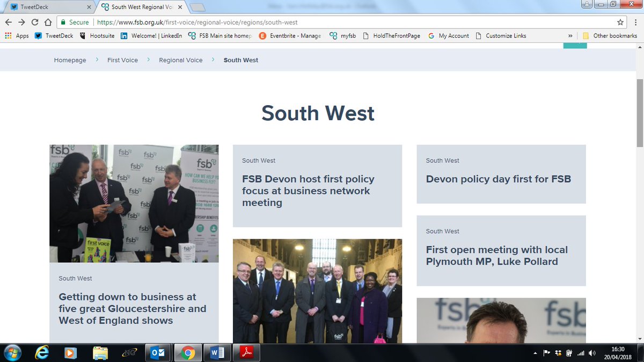Viewport: 644px width, 362px height.
Task: Open the Welcome LinkedIn bookmark
Action: pos(151,36)
